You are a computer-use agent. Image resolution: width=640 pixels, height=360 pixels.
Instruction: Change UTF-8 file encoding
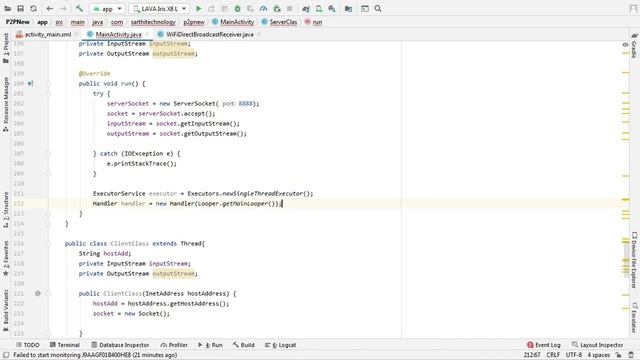tap(573, 355)
